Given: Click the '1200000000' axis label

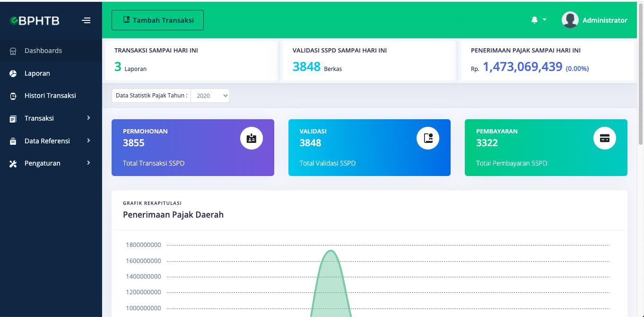Looking at the screenshot, I should click(143, 292).
